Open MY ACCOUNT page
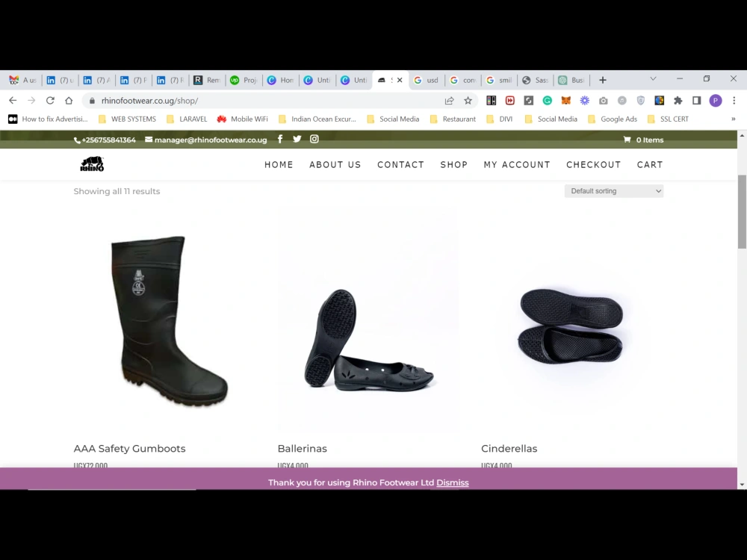 point(517,165)
